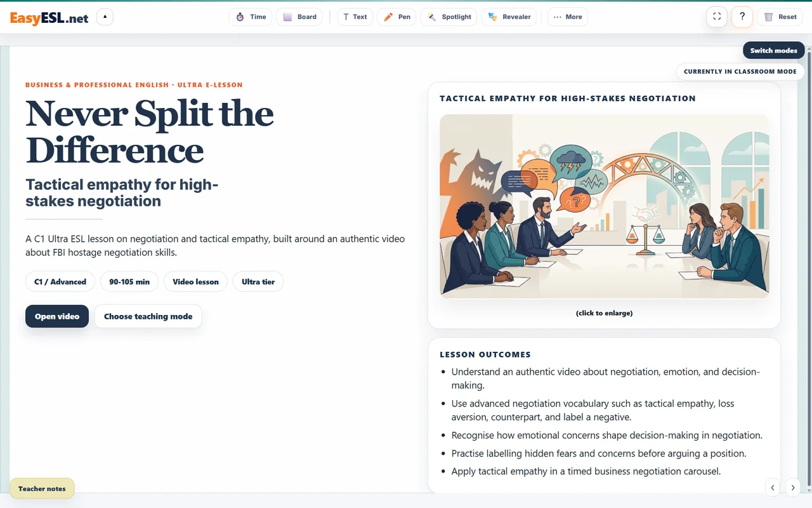Click outcome about emotional concerns shaping decisions
Viewport: 812px width, 508px height.
pos(606,436)
